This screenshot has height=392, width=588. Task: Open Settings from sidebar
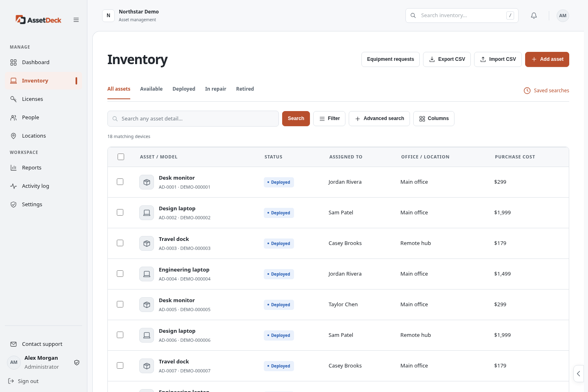pyautogui.click(x=43, y=205)
